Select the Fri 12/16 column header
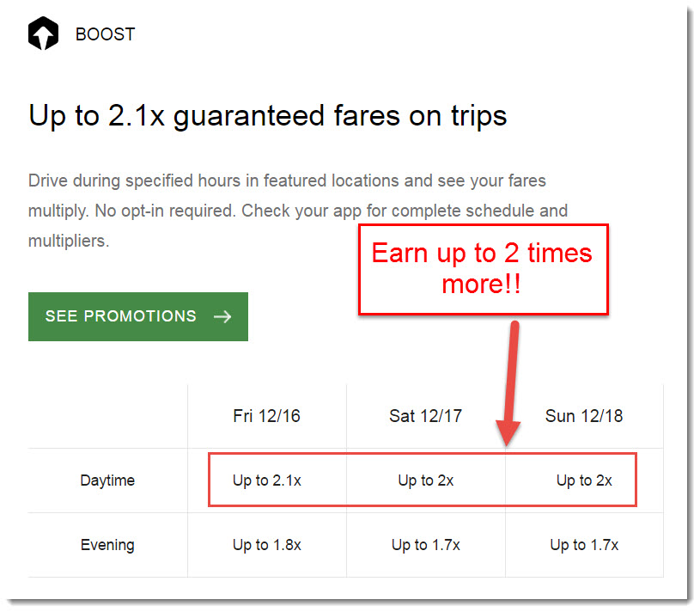The image size is (700, 612). (x=266, y=416)
